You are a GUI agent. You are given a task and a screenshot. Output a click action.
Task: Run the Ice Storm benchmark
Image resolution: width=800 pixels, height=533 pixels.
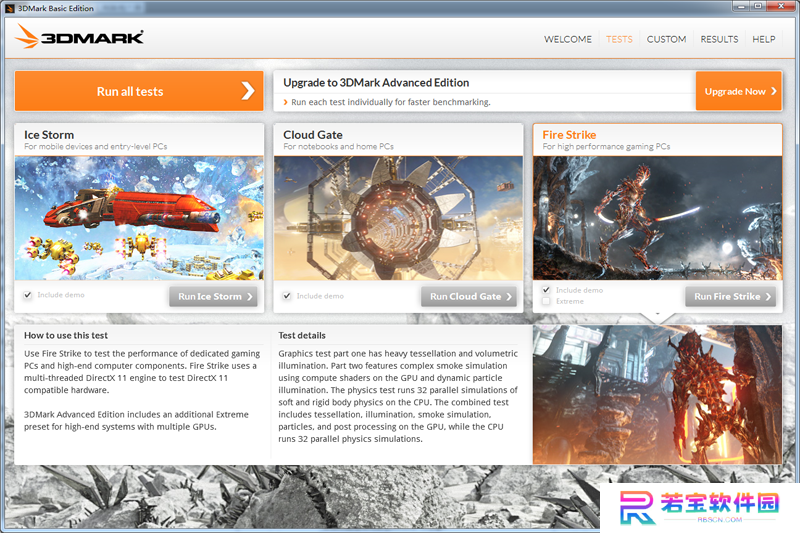213,296
